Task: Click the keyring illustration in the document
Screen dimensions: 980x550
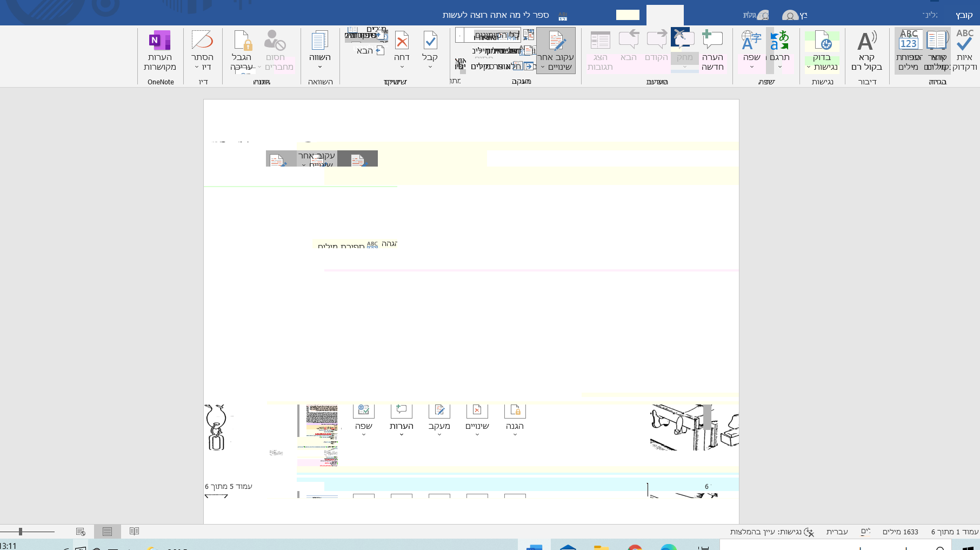Action: [x=216, y=427]
